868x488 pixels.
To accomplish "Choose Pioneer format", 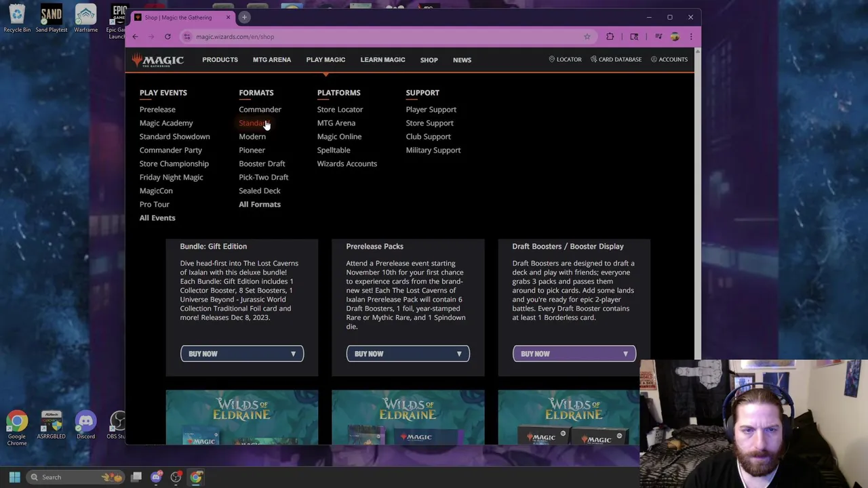I will coord(252,150).
